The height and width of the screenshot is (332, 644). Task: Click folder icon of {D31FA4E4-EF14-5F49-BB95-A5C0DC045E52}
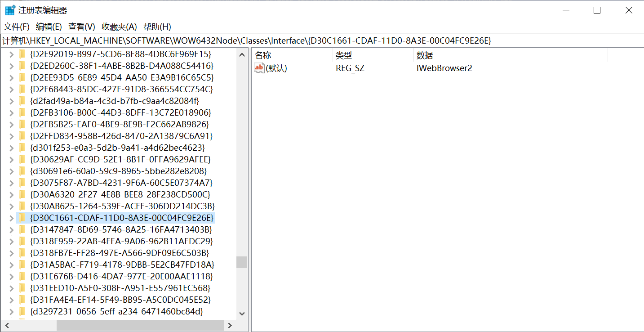22,300
